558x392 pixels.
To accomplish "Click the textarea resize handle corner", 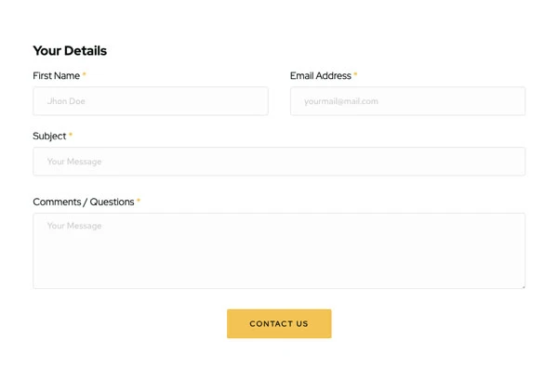I will tap(524, 287).
